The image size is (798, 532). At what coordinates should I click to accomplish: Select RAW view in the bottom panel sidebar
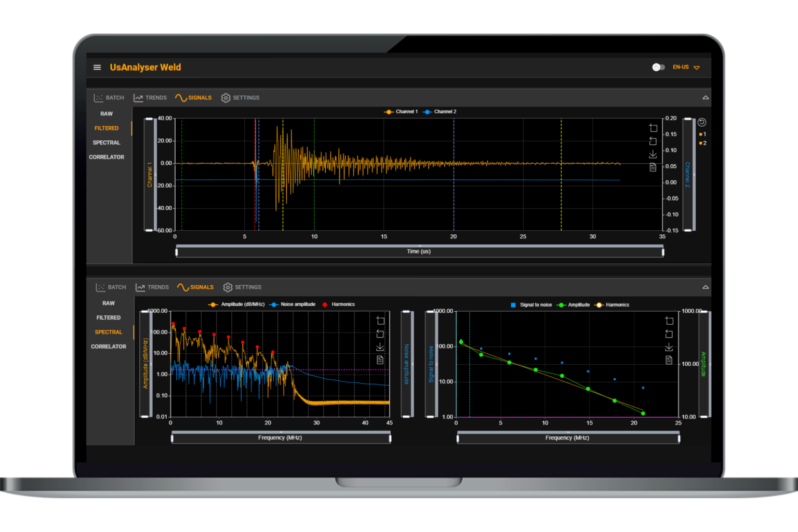pyautogui.click(x=108, y=303)
